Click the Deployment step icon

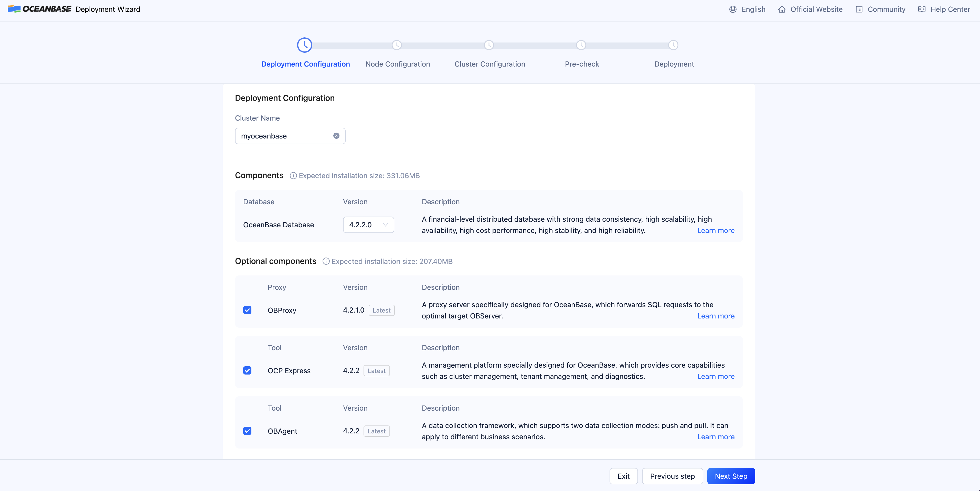(673, 45)
